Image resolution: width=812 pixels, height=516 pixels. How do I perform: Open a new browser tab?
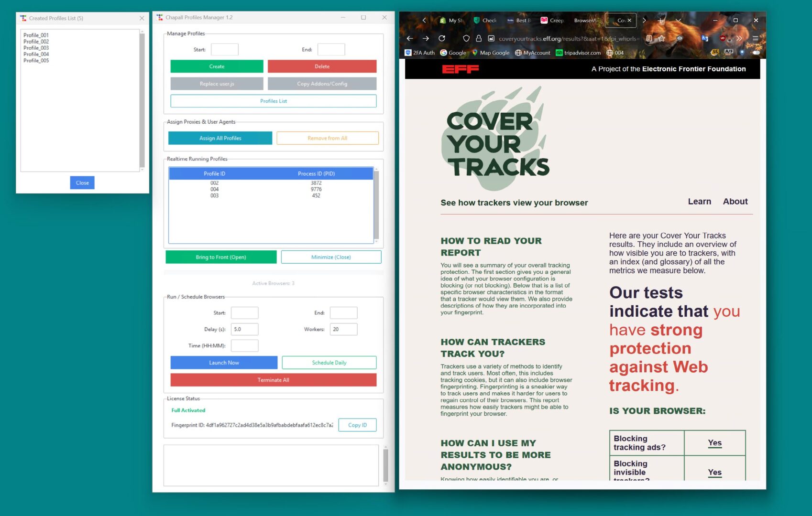click(x=660, y=21)
